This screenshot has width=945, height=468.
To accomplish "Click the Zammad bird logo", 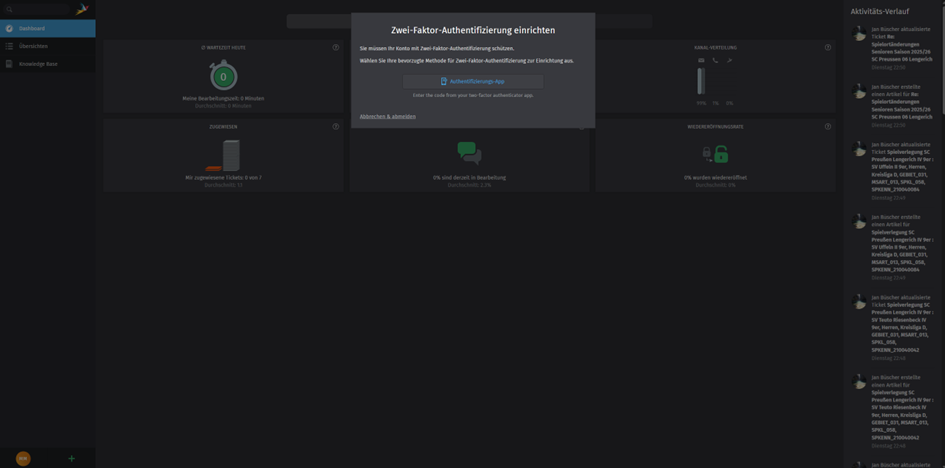I will click(82, 9).
